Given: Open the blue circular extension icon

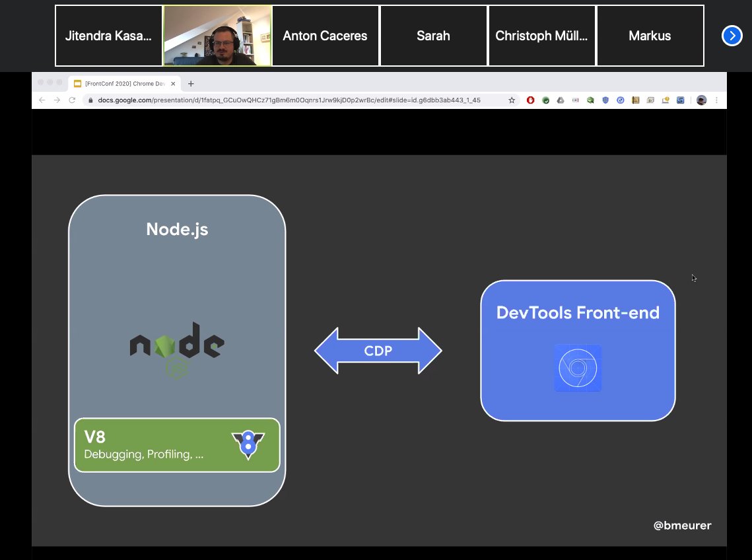Looking at the screenshot, I should [621, 100].
